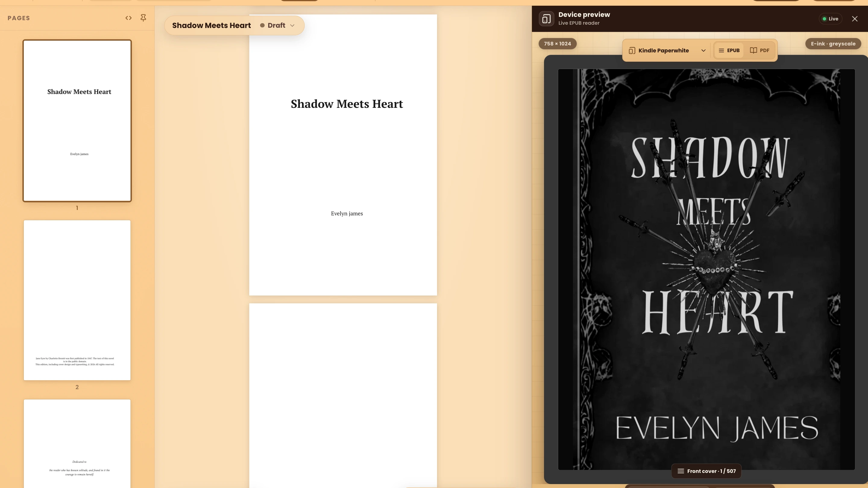Click the Evelyn james author text on canvas
Screen dimensions: 868x488
pyautogui.click(x=347, y=214)
